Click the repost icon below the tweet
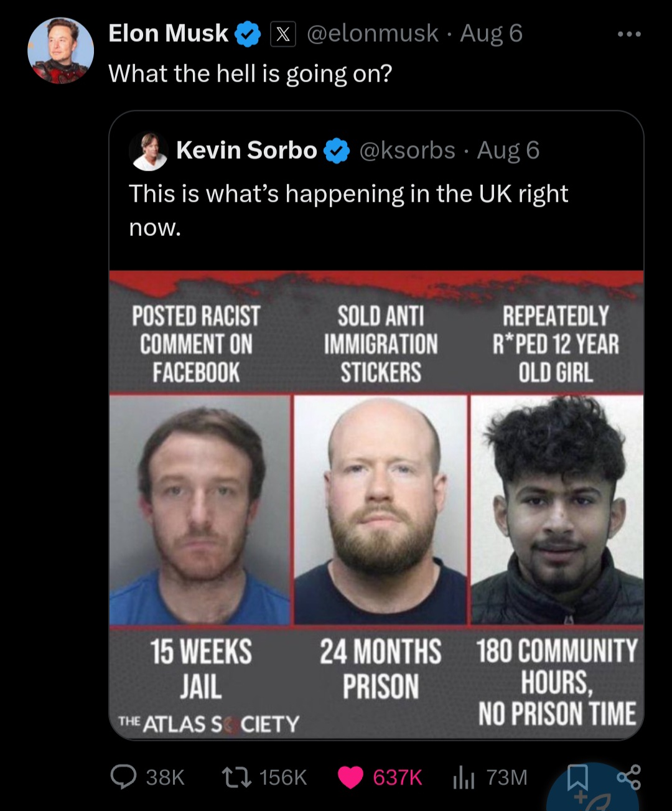Screen dimensions: 672x811 236,777
